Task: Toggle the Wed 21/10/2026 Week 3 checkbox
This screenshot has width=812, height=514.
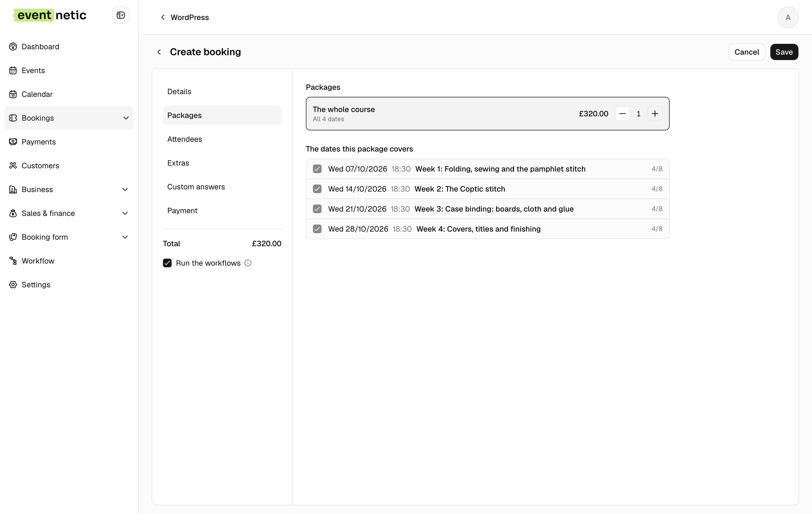Action: pyautogui.click(x=317, y=209)
